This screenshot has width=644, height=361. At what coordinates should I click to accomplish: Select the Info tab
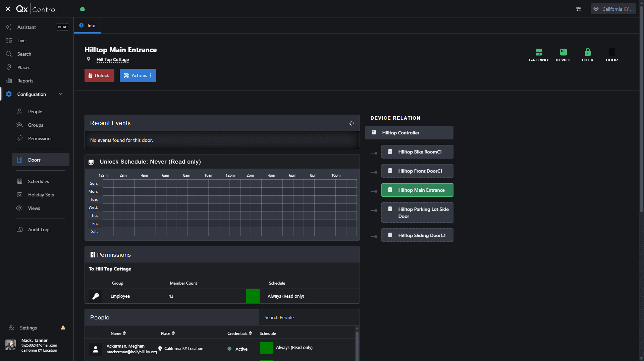click(x=87, y=25)
